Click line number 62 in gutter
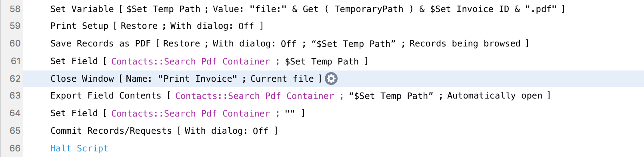This screenshot has height=157, width=644. click(15, 78)
